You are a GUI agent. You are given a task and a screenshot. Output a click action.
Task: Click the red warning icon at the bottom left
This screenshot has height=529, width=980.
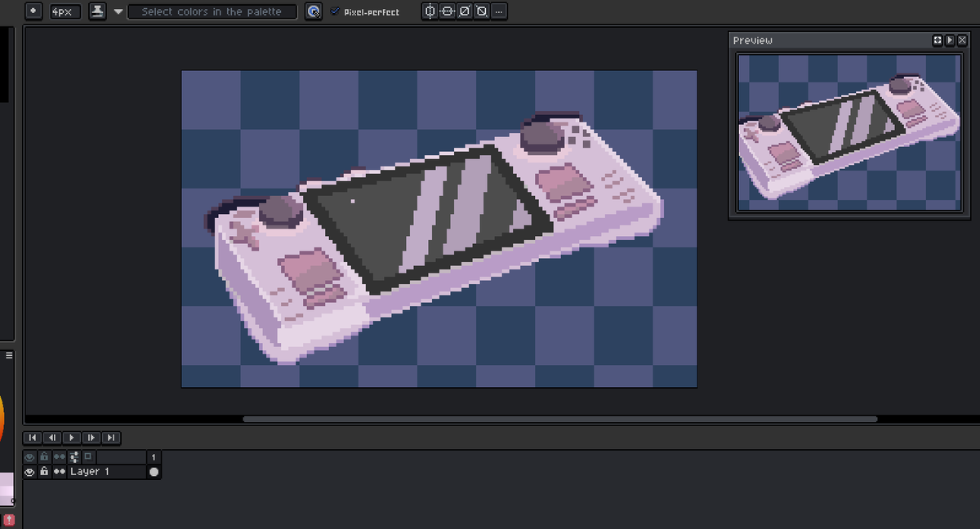click(x=8, y=520)
